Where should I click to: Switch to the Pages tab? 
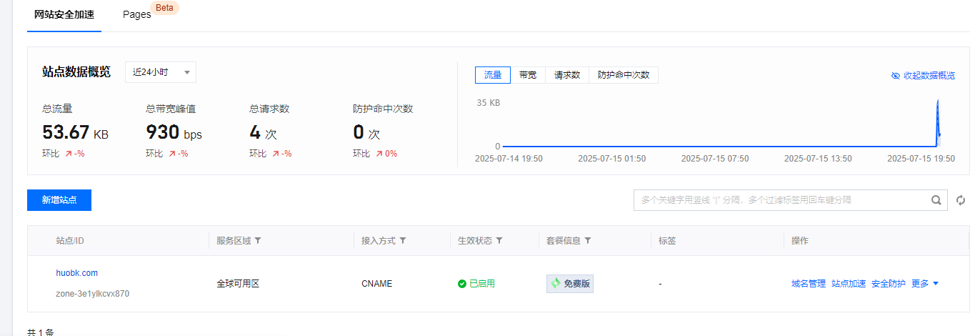coord(136,14)
